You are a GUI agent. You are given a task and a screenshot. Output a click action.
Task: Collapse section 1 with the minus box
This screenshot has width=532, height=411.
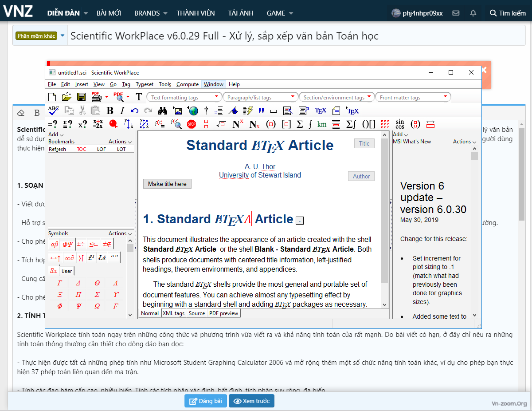click(x=300, y=220)
